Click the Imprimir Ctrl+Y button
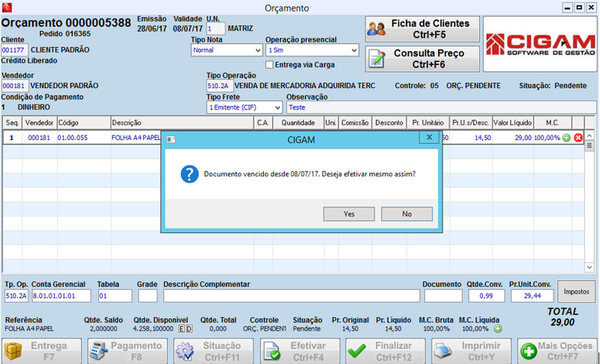 tap(472, 351)
